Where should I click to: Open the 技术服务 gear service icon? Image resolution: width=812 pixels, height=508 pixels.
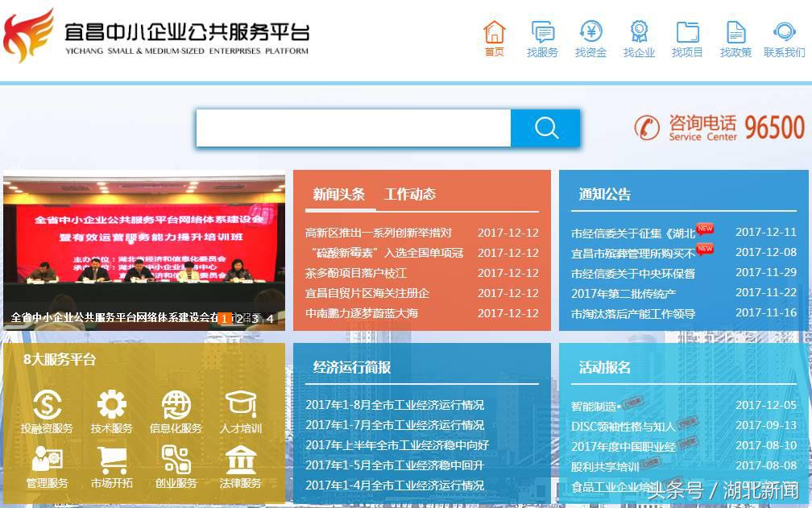coord(112,411)
